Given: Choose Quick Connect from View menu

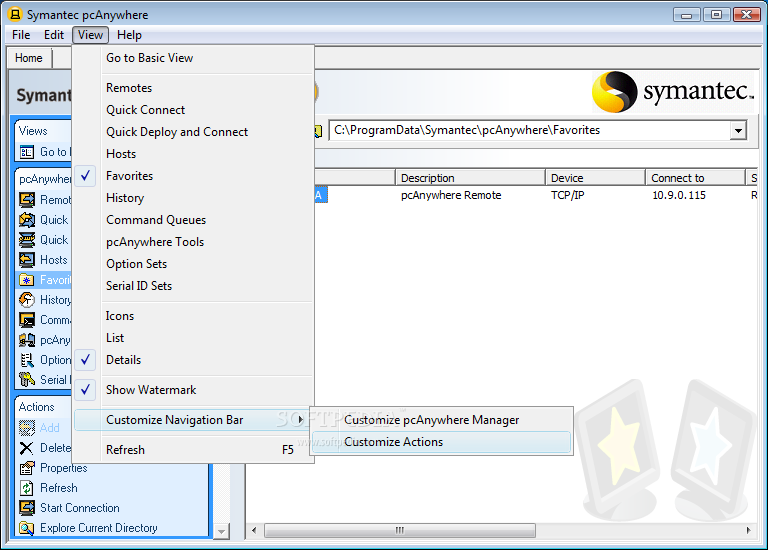Looking at the screenshot, I should (x=193, y=110).
